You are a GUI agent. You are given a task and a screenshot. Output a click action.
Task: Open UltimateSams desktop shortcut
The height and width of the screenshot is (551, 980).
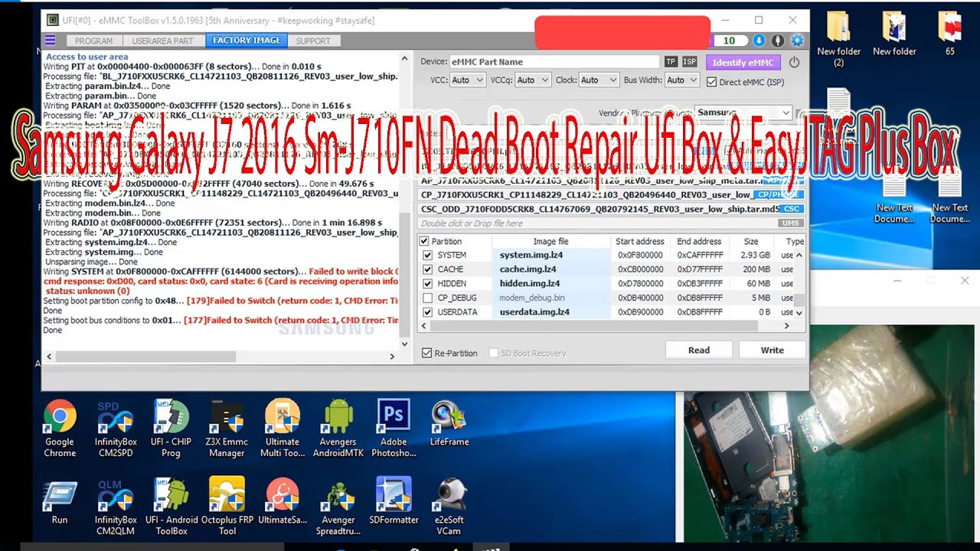283,501
